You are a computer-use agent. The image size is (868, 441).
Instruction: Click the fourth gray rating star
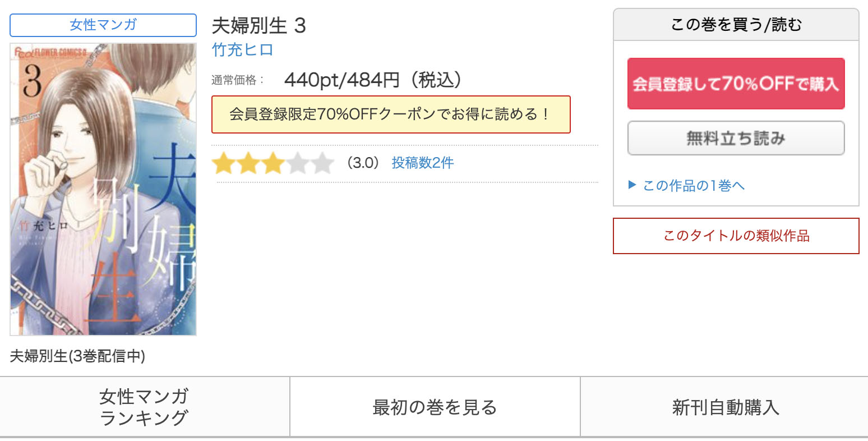[x=298, y=164]
